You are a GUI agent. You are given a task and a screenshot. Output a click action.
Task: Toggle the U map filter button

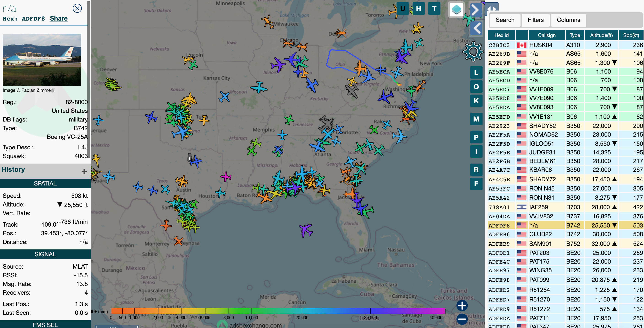pyautogui.click(x=402, y=9)
